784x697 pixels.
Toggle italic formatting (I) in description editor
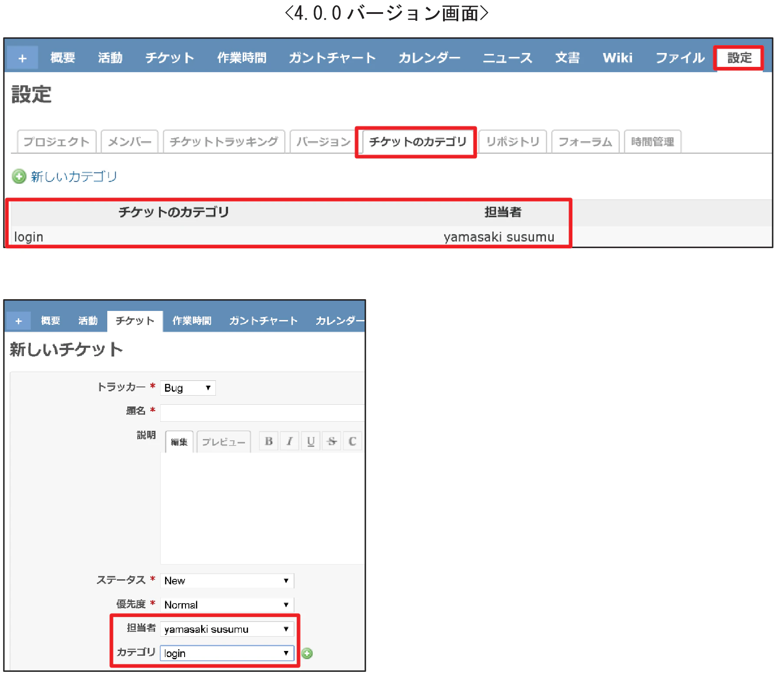coord(290,441)
